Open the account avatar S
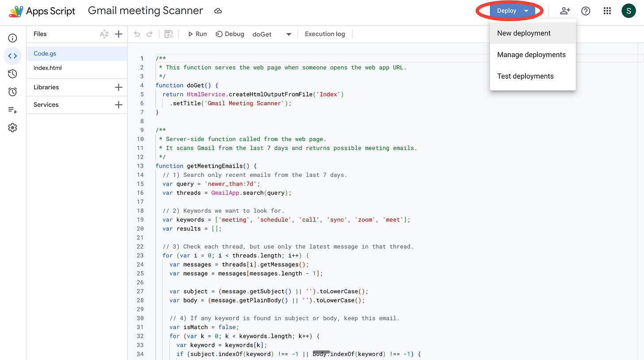Screen dimensions: 644x360 pos(629,11)
